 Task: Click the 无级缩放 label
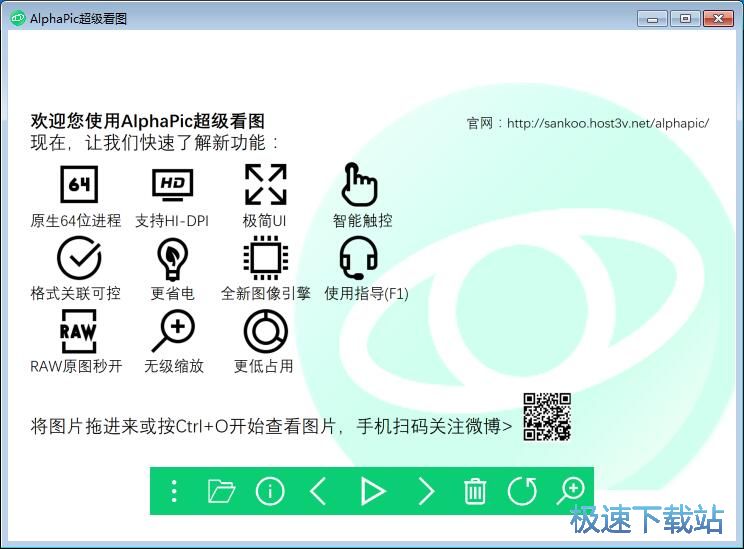174,366
